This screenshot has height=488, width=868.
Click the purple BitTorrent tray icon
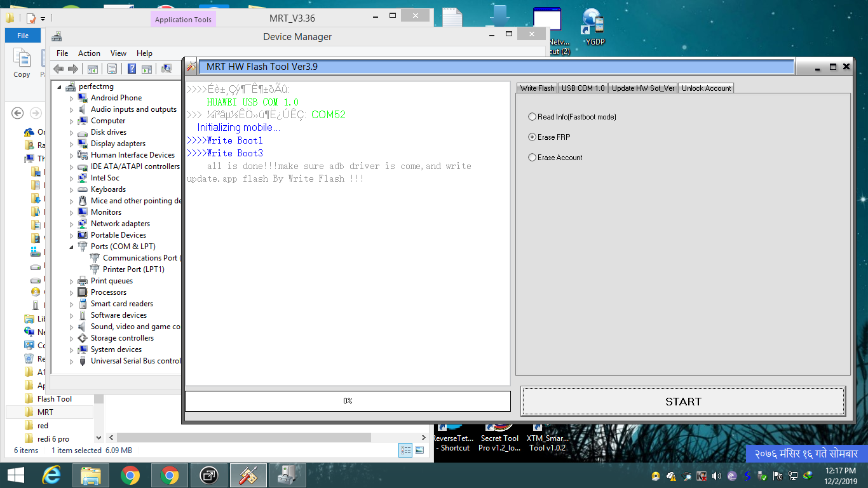pos(732,476)
